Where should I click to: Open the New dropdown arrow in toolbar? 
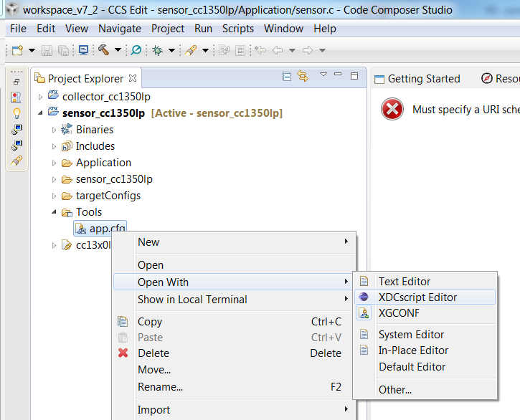pos(32,51)
